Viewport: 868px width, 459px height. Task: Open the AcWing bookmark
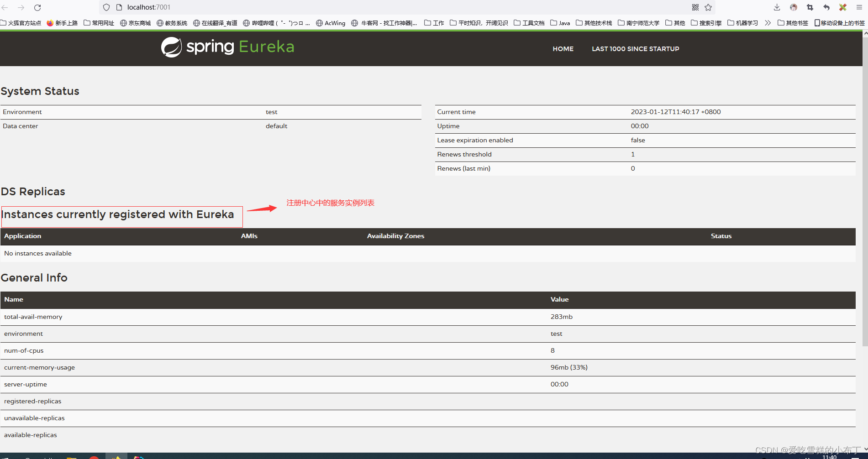pyautogui.click(x=331, y=23)
